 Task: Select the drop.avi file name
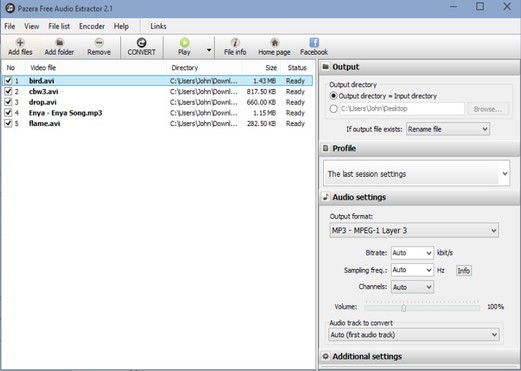pos(43,102)
